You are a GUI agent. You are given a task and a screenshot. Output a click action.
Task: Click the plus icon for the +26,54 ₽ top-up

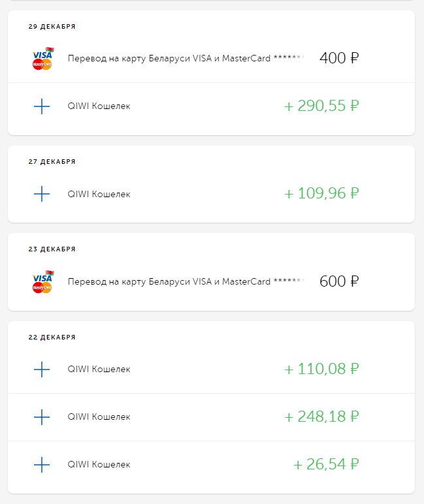point(42,464)
